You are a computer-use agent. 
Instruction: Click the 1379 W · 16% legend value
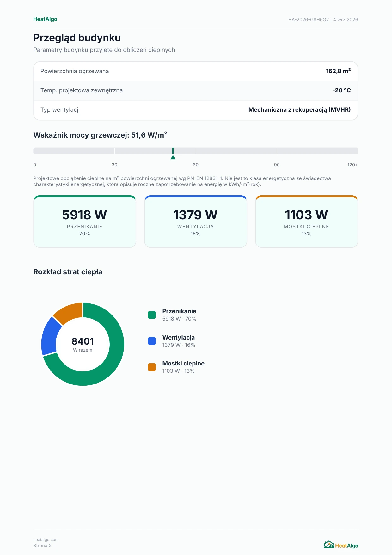pos(179,345)
